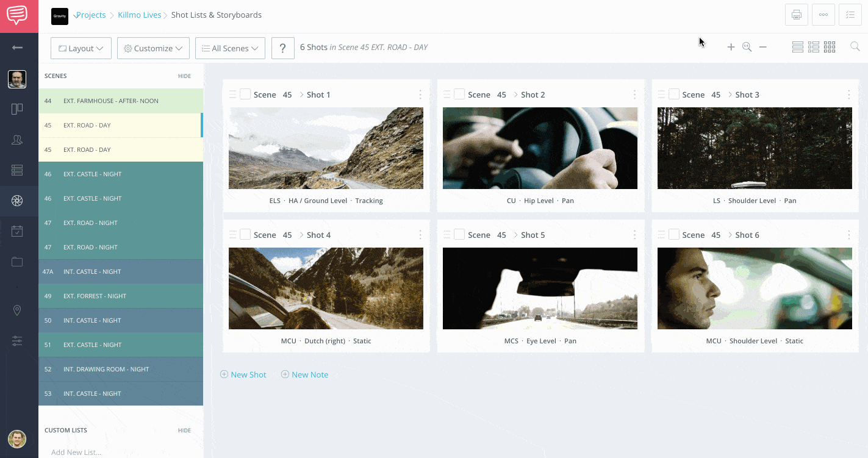Open the settings sliders sidebar icon
Screen dimensions: 868x458
(17, 341)
